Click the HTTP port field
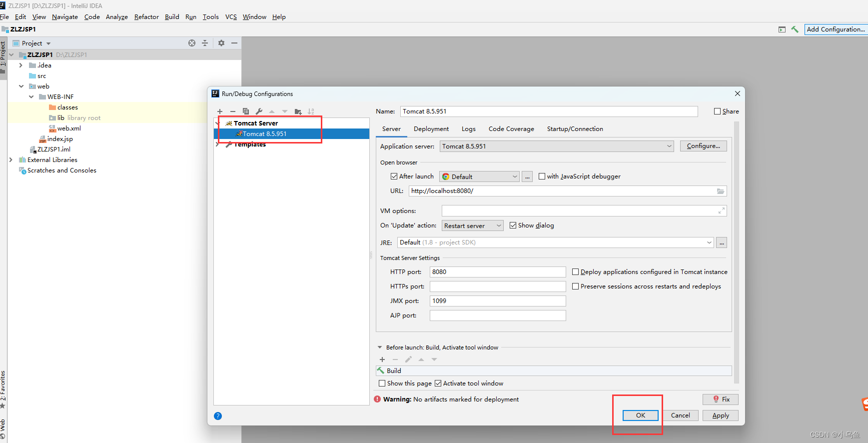Viewport: 868px width, 443px height. pyautogui.click(x=498, y=272)
